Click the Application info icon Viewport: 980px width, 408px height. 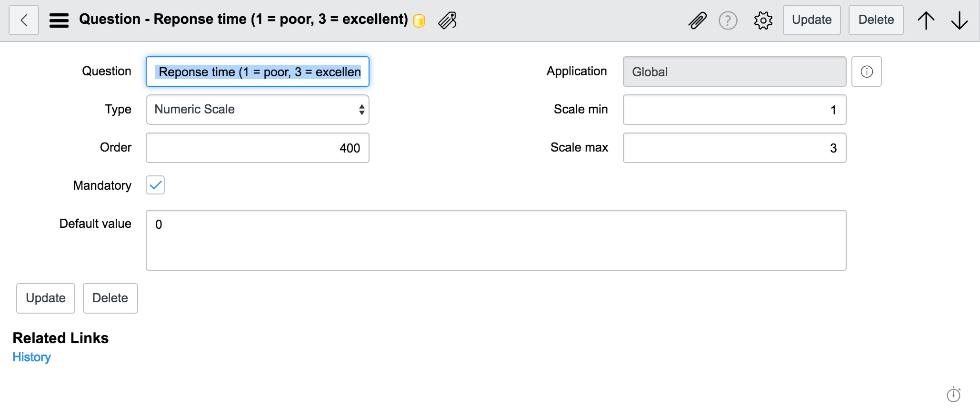[x=866, y=71]
